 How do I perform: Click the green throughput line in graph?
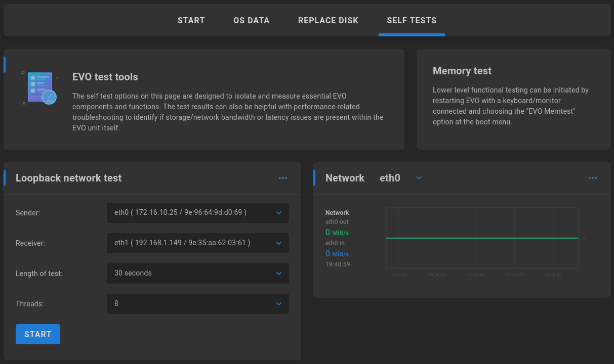click(x=482, y=238)
